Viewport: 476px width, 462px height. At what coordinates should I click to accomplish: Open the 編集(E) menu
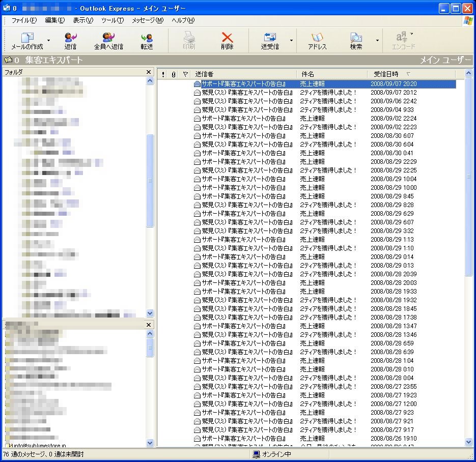click(54, 20)
